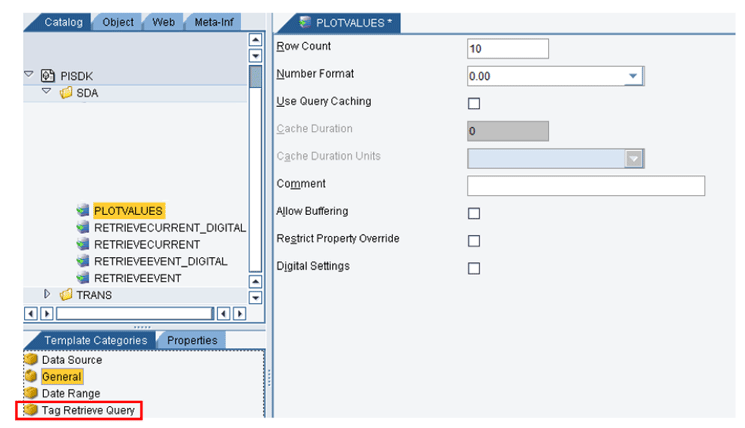745x428 pixels.
Task: Check Restrict Property Override
Action: (474, 241)
